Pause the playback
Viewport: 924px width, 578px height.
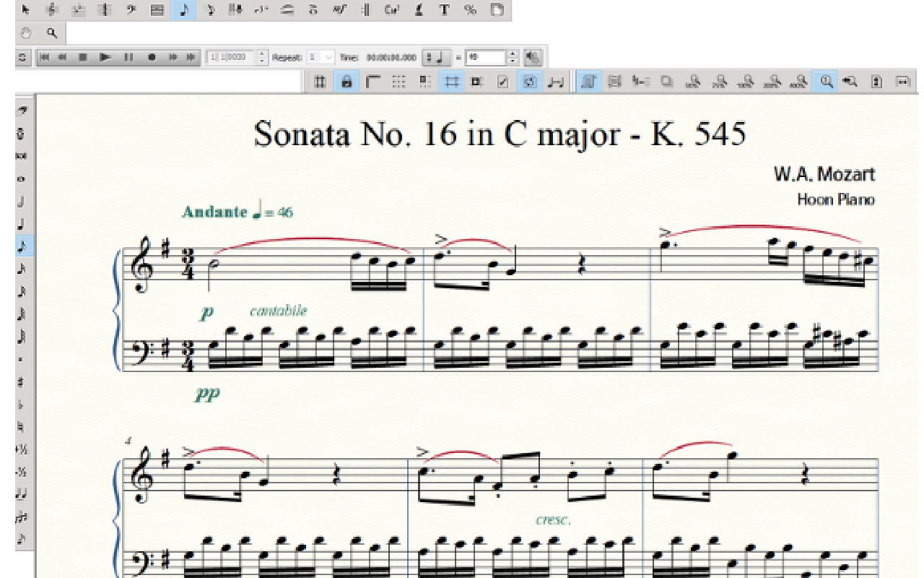pos(128,57)
